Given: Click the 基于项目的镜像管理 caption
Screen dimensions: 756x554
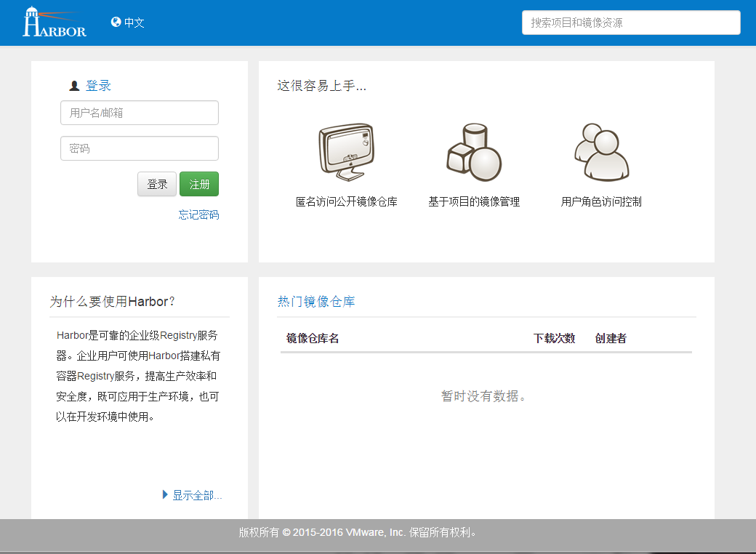Looking at the screenshot, I should (x=474, y=201).
